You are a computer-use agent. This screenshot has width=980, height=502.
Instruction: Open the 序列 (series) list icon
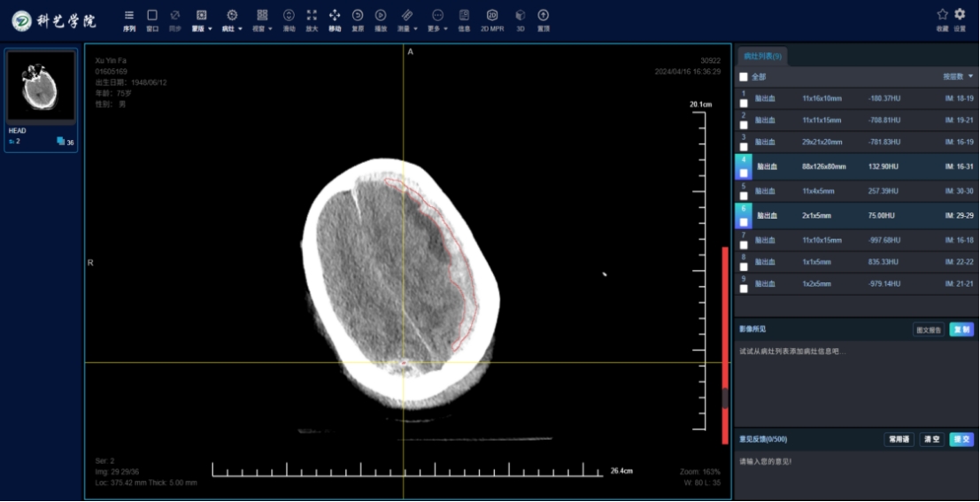pyautogui.click(x=129, y=15)
